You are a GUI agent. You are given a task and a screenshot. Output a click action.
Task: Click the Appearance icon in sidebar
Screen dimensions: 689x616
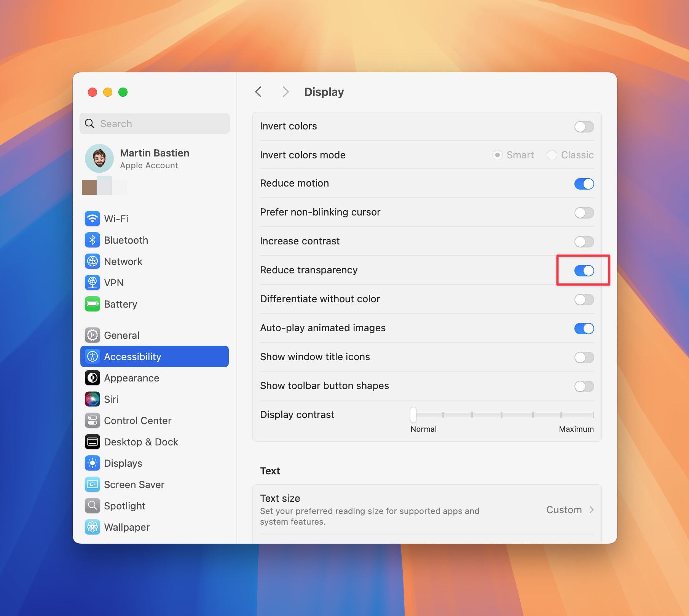[x=93, y=378]
